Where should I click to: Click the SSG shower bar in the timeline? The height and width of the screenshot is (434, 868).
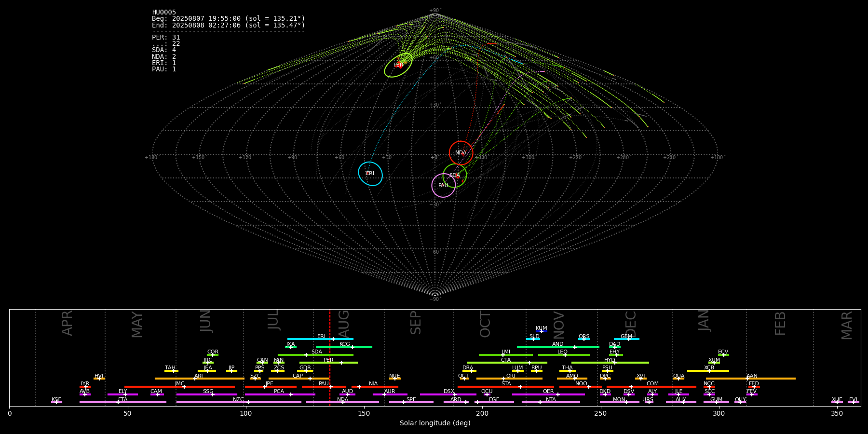coord(207,394)
